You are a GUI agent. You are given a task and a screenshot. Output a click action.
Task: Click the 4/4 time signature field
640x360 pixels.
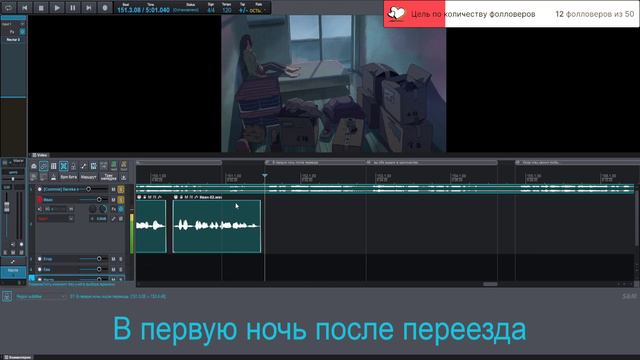coord(211,10)
